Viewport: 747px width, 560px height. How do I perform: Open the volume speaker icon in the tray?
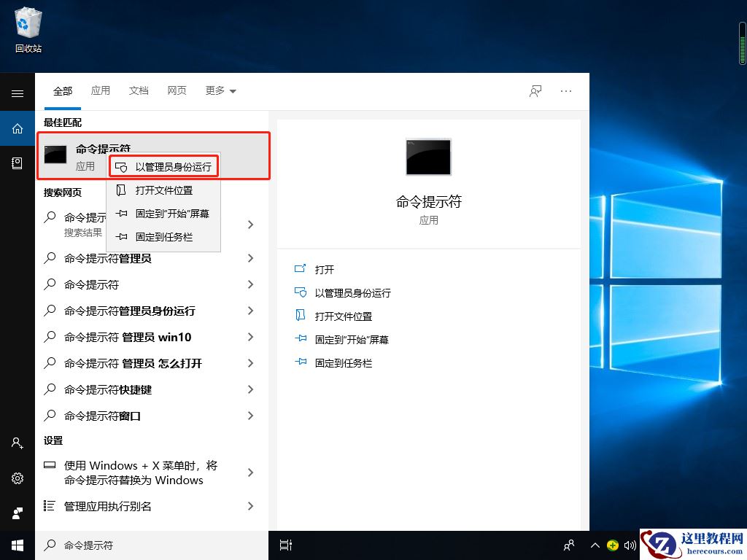[630, 545]
